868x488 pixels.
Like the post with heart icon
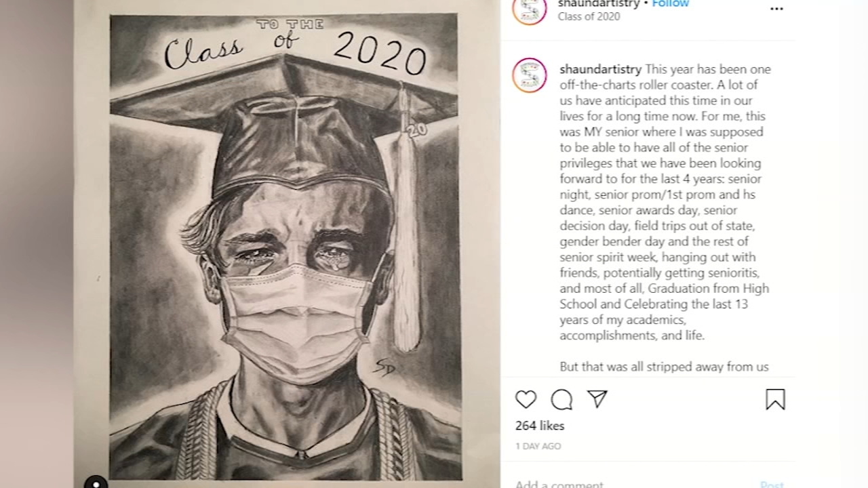(x=526, y=400)
